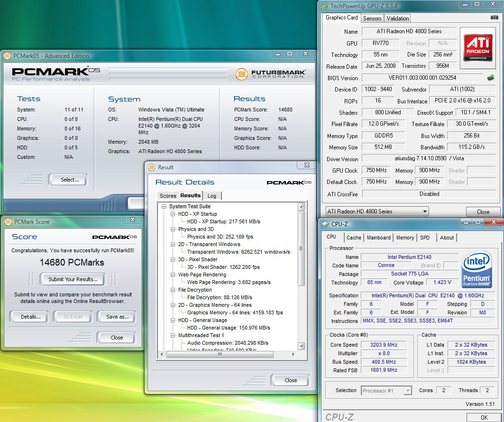Click the BIOS update chip icon in GPU-Z
Image resolution: width=504 pixels, height=422 pixels.
click(x=491, y=77)
